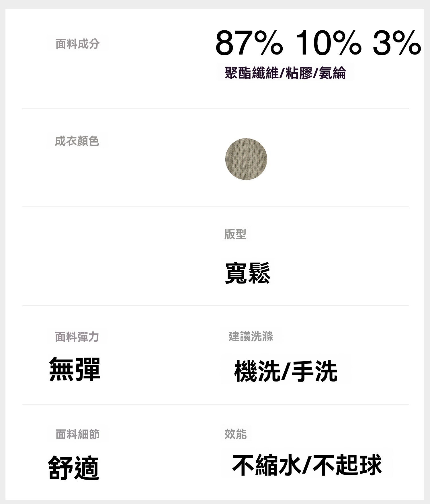Screen dimensions: 430x504
Task: Click the 效能 label
Action: [x=235, y=434]
